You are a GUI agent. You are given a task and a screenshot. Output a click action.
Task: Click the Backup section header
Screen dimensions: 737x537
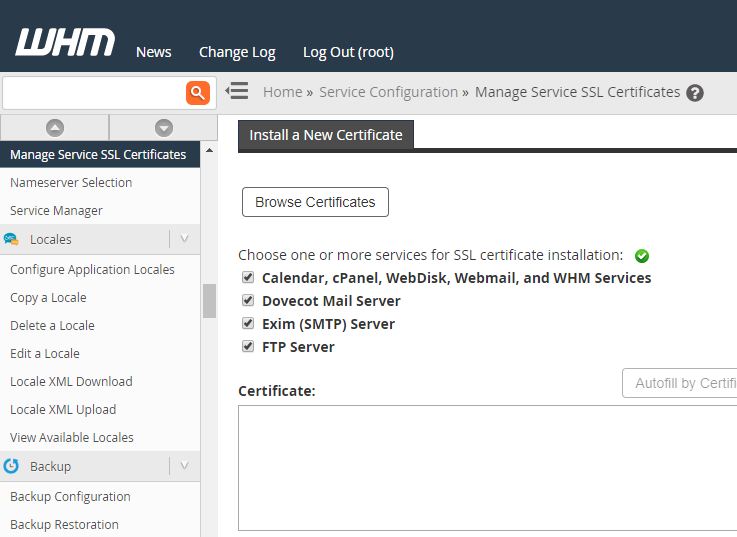[x=100, y=466]
